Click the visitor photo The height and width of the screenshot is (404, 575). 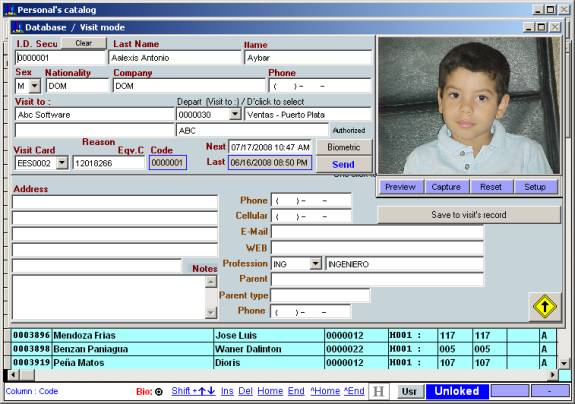[x=469, y=106]
